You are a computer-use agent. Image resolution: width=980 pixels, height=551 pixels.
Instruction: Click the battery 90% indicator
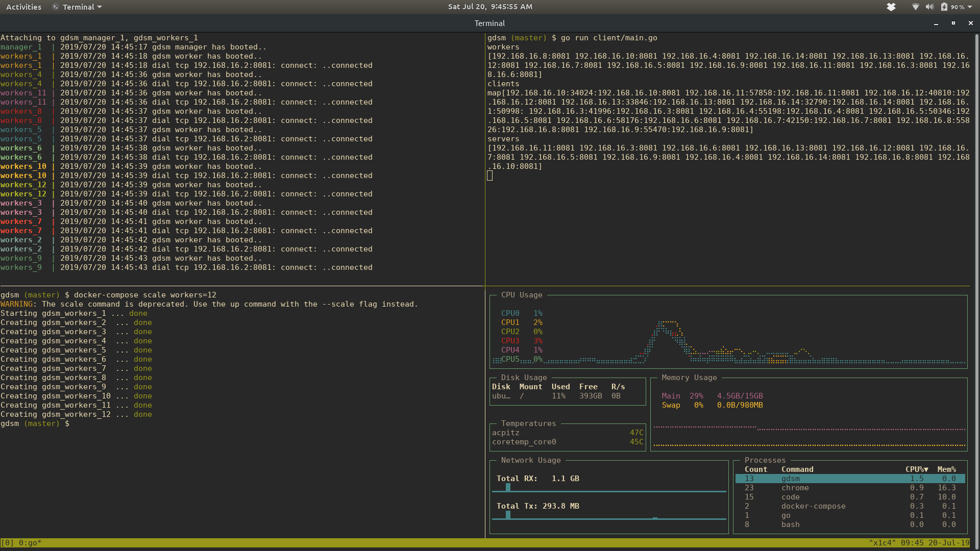952,7
